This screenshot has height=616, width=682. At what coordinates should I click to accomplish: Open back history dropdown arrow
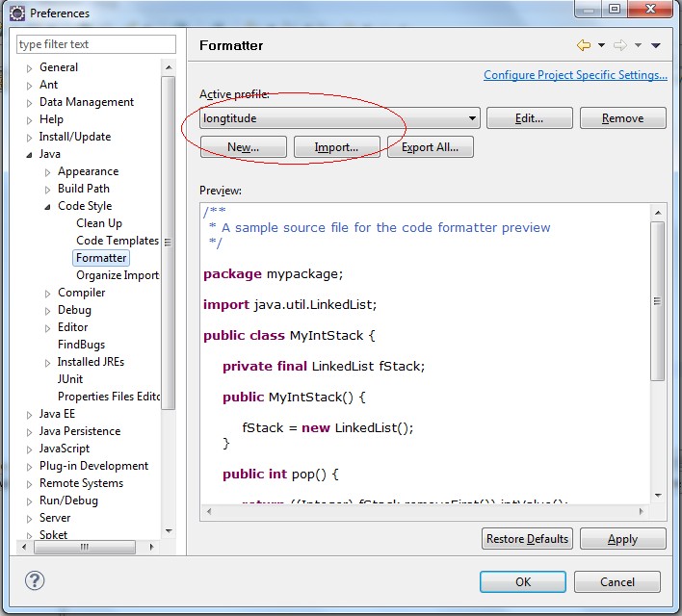(601, 45)
